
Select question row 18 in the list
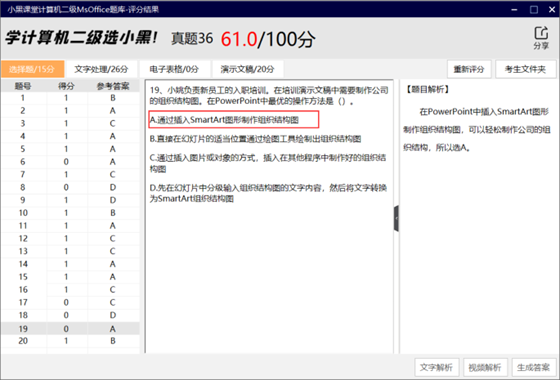tap(70, 315)
